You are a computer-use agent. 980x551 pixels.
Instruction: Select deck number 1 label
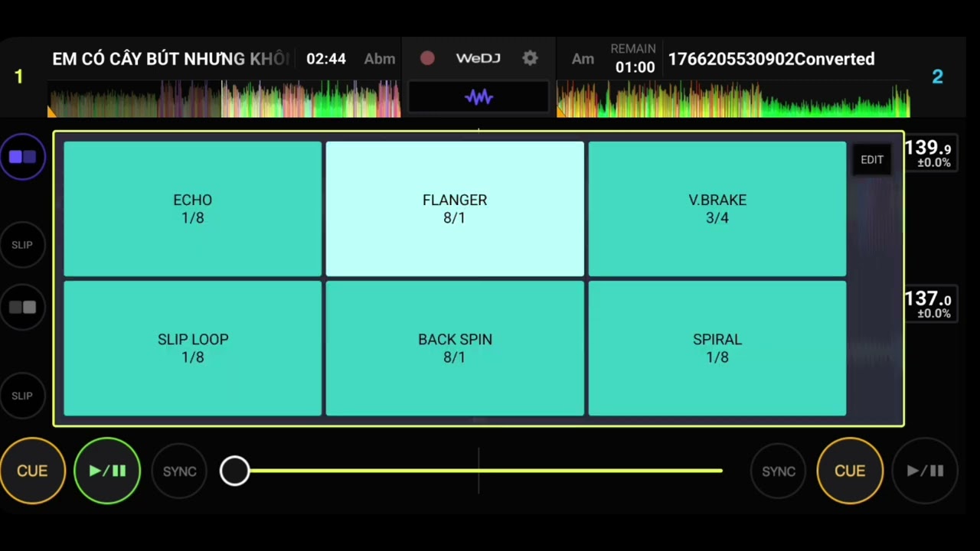[18, 77]
